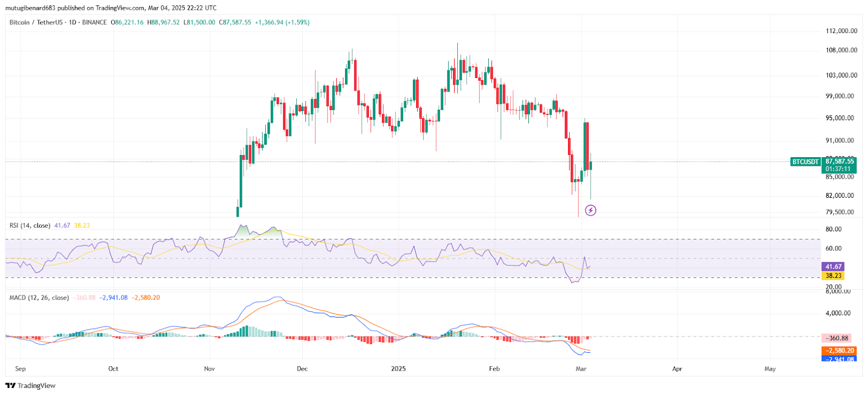
Task: Click the high value H88,967.52 in legend
Action: coord(163,22)
